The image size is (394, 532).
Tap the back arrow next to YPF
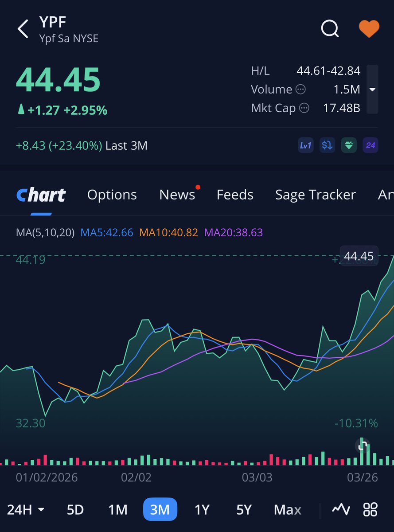(x=23, y=29)
